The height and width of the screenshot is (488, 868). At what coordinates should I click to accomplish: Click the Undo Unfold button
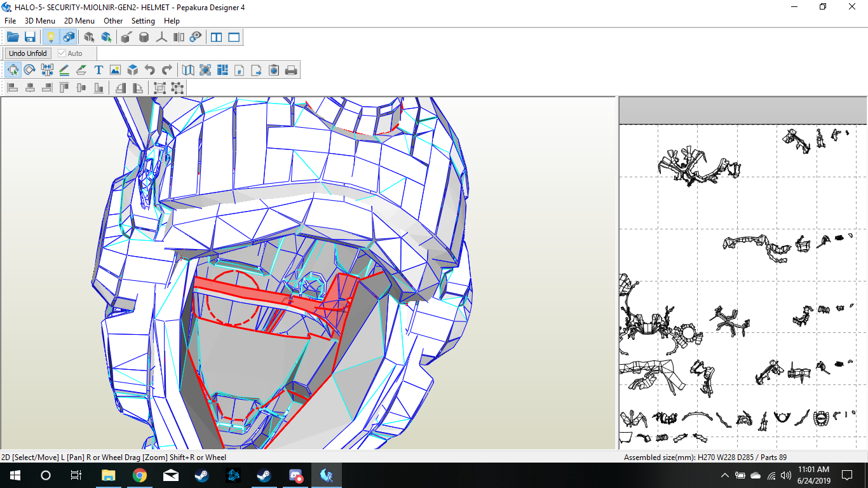coord(28,53)
